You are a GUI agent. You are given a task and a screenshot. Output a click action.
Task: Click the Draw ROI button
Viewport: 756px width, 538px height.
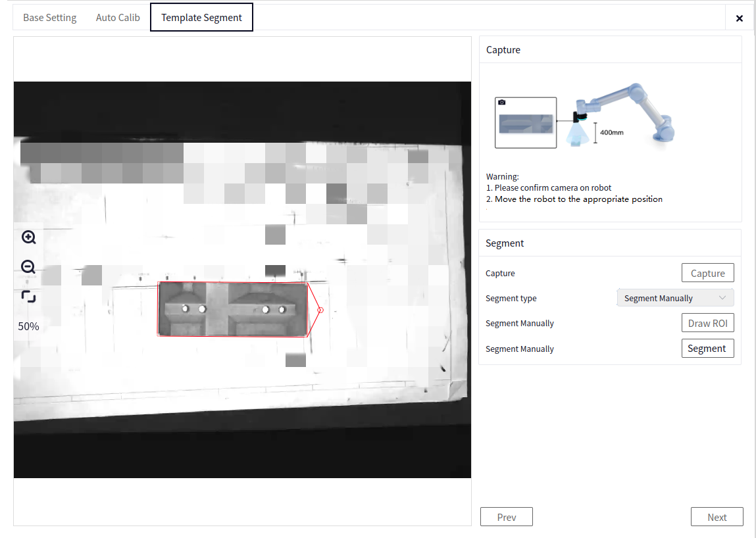707,323
